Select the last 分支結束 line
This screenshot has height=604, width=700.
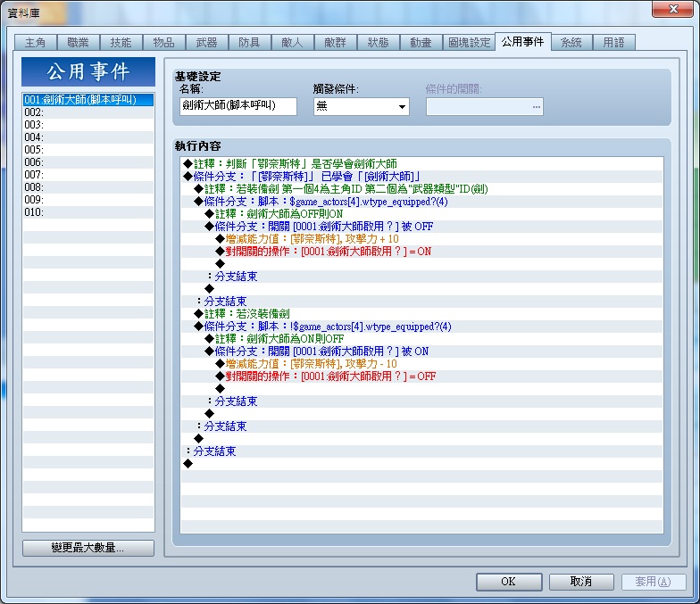tap(421, 451)
